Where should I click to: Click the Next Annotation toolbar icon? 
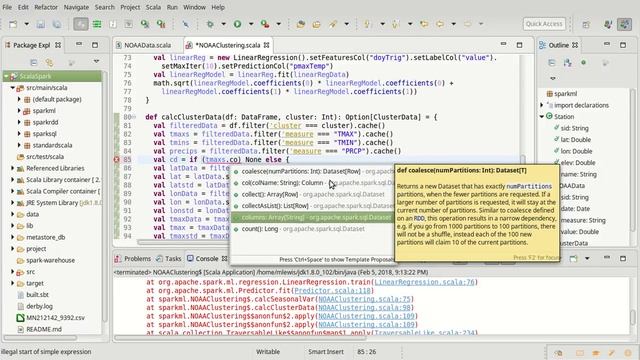(367, 24)
